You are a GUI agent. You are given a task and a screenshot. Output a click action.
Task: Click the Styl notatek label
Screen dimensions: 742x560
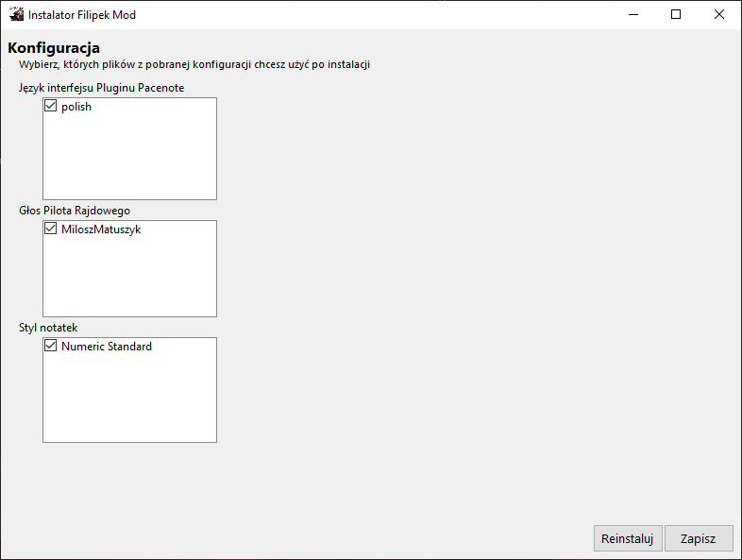(x=48, y=328)
